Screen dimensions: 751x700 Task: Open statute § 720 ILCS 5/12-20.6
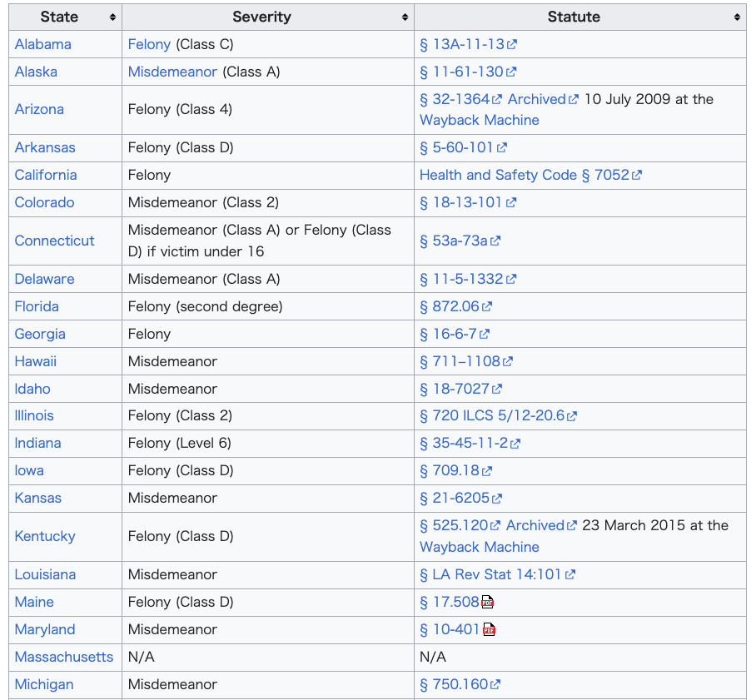point(493,415)
